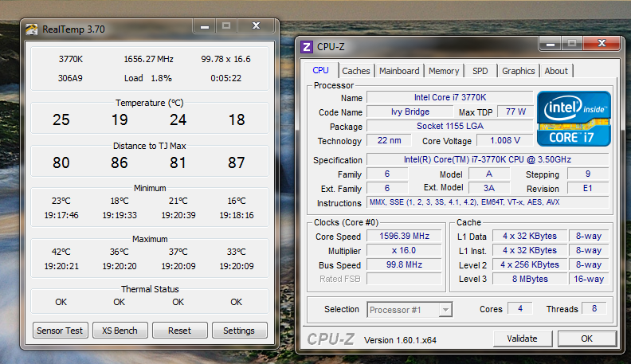Click the Intel Core i7 logo badge
The width and height of the screenshot is (631, 364).
point(574,119)
